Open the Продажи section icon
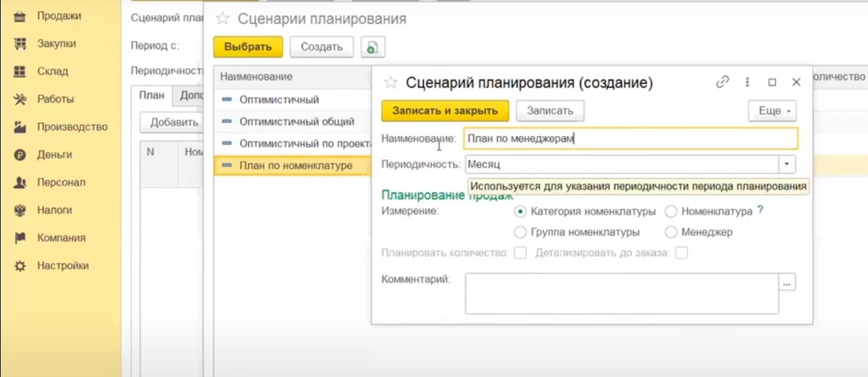Viewport: 868px width, 377px height. click(21, 16)
